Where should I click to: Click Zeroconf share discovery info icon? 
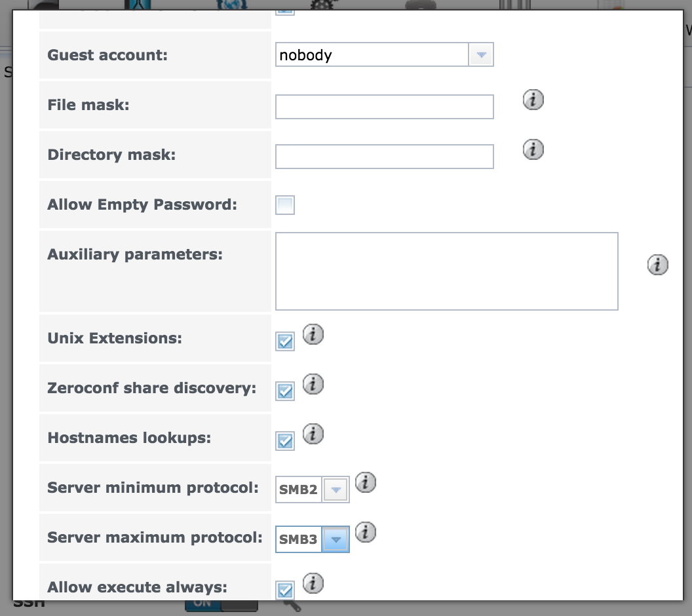click(x=313, y=385)
